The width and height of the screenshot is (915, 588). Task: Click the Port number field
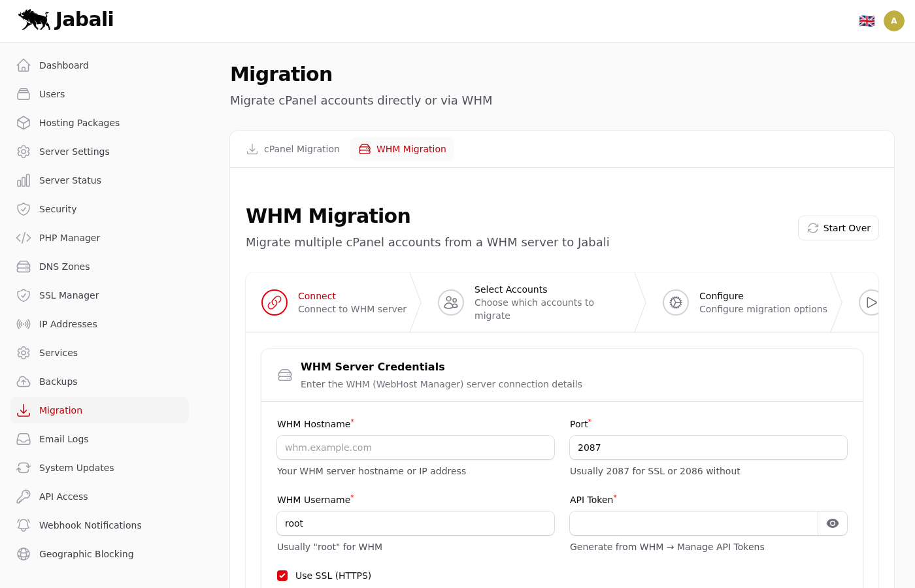[x=708, y=448]
